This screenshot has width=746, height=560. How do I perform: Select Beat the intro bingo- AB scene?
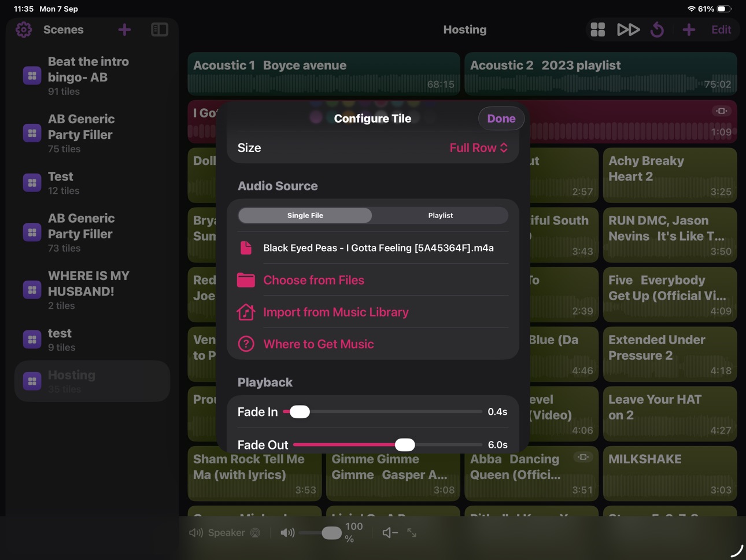click(92, 76)
